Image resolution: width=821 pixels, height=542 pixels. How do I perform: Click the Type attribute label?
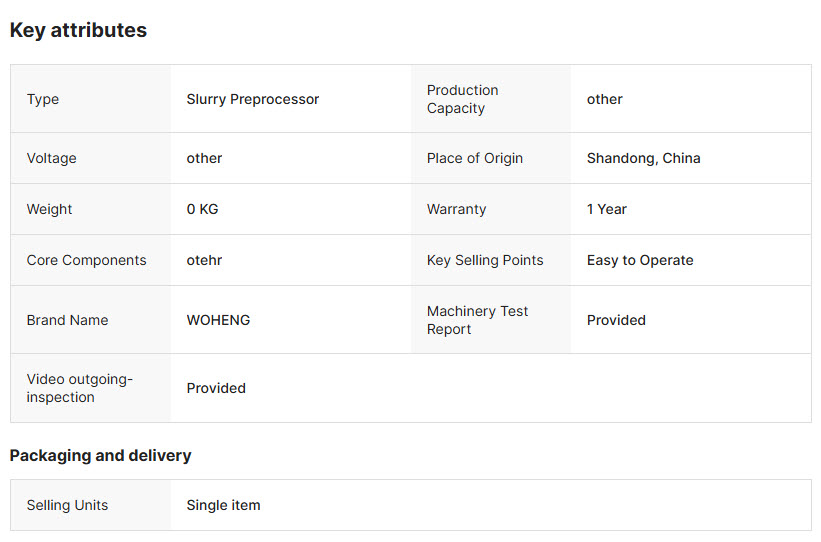pyautogui.click(x=43, y=99)
